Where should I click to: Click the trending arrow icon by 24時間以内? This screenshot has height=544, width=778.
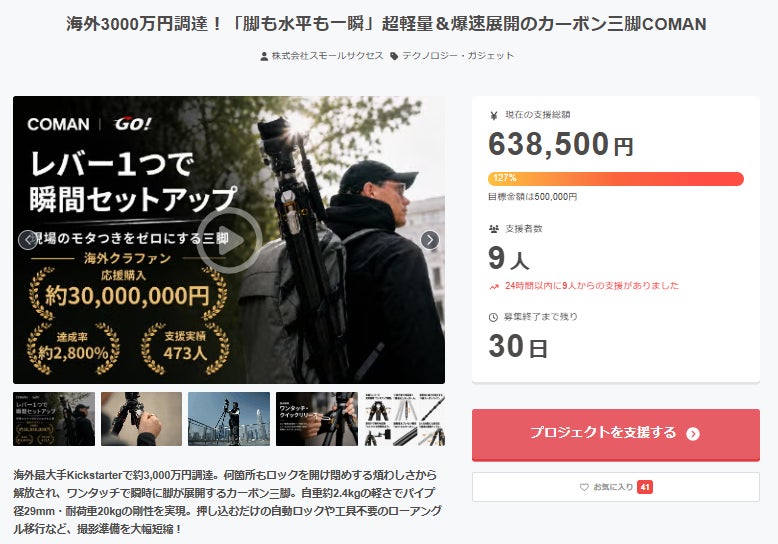coord(494,286)
